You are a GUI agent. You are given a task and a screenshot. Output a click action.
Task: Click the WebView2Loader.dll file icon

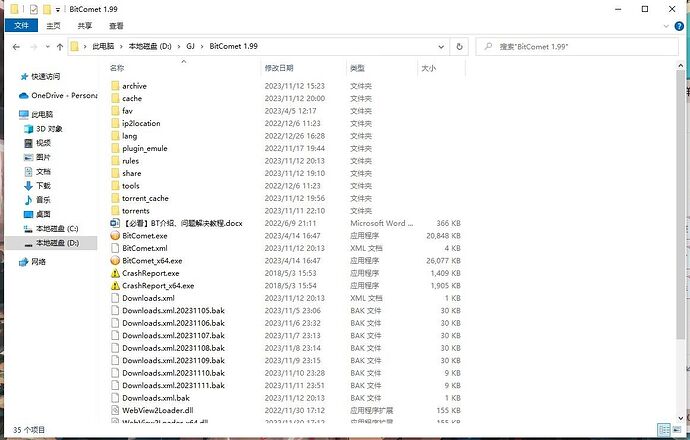115,410
